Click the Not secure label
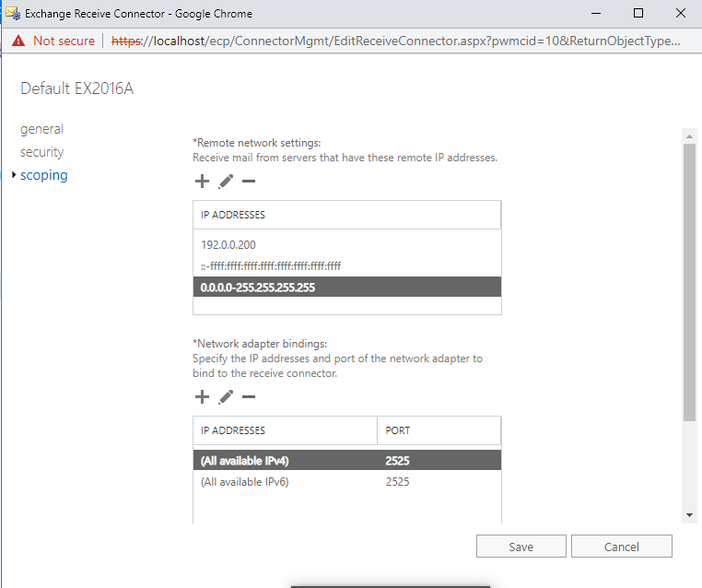702x588 pixels. 64,41
